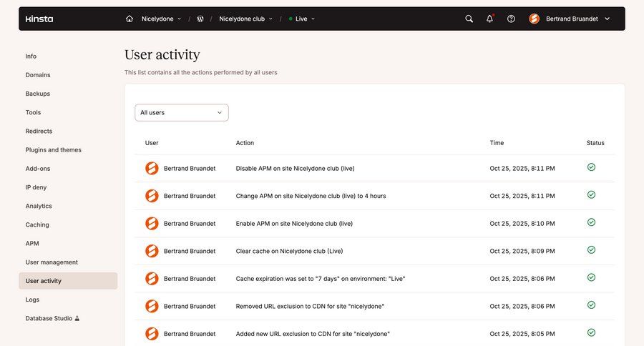Click user avatar in the Disable APM row
Image resolution: width=644 pixels, height=346 pixels.
(152, 168)
